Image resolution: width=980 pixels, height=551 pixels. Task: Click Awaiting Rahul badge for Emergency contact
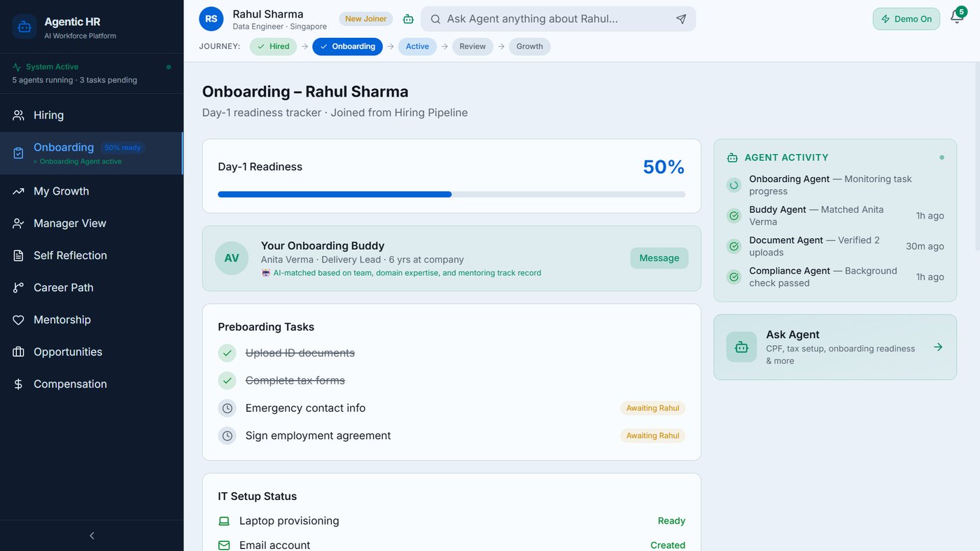coord(652,408)
